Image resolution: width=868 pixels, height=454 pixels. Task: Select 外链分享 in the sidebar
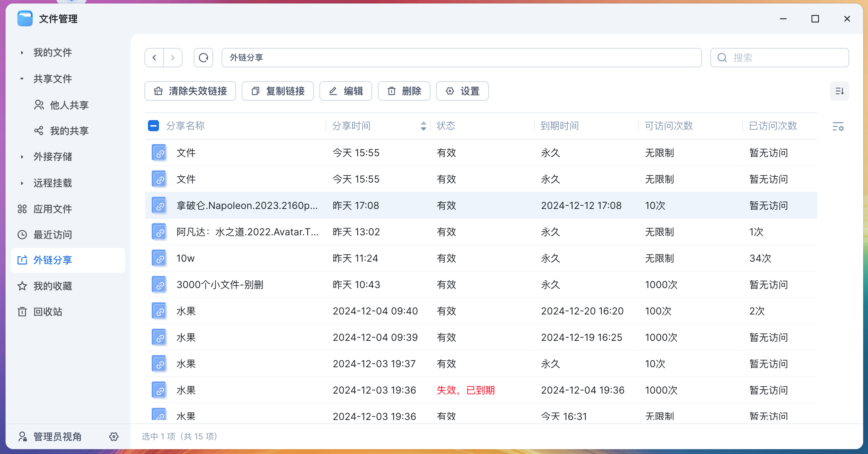(x=68, y=260)
